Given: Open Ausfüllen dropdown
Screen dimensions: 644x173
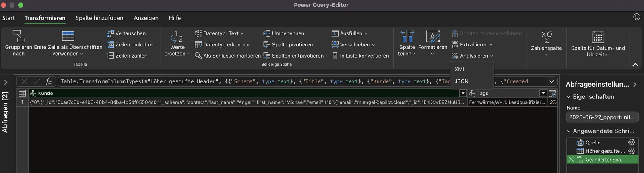Looking at the screenshot, I should [349, 33].
